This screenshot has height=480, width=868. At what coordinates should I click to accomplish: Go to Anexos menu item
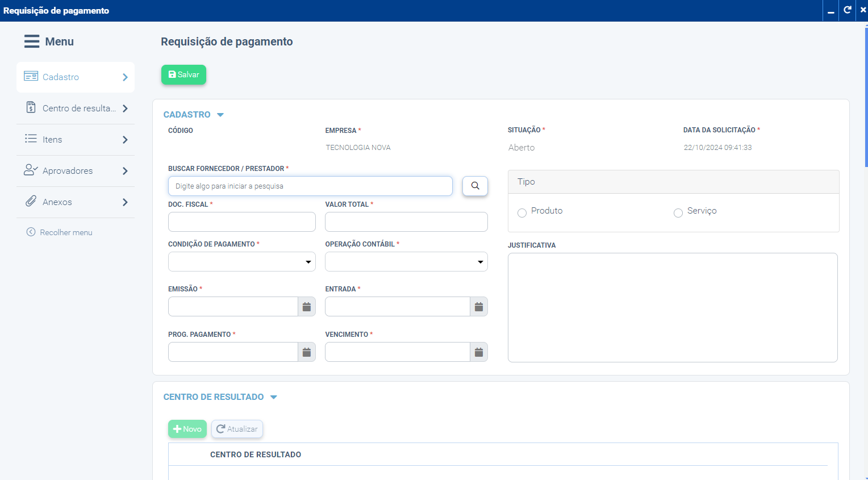tap(76, 202)
